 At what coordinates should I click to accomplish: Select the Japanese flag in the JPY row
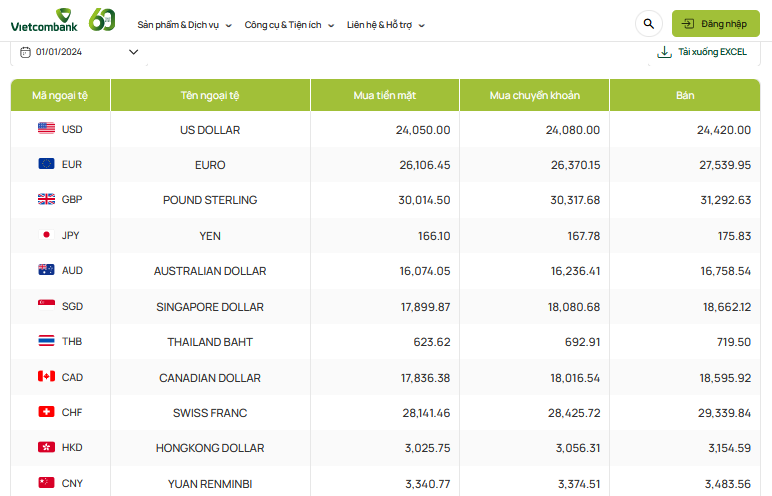[46, 235]
